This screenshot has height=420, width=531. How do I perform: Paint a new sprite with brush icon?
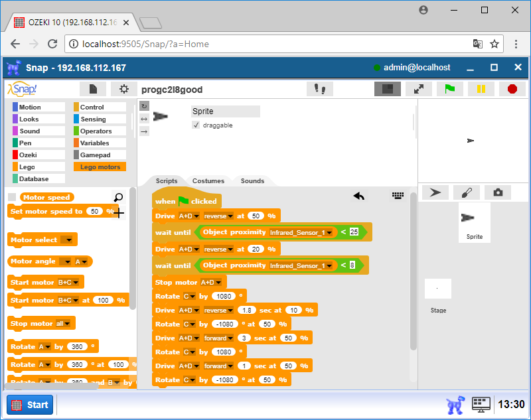467,192
